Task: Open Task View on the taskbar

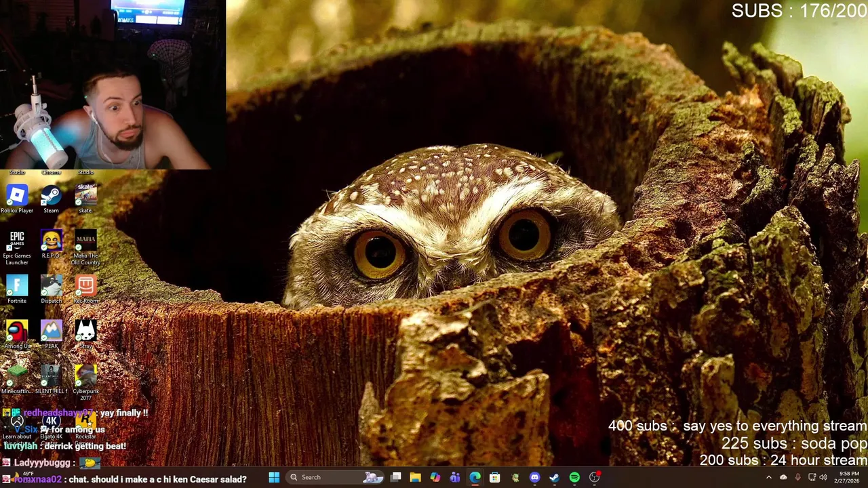Action: click(396, 478)
